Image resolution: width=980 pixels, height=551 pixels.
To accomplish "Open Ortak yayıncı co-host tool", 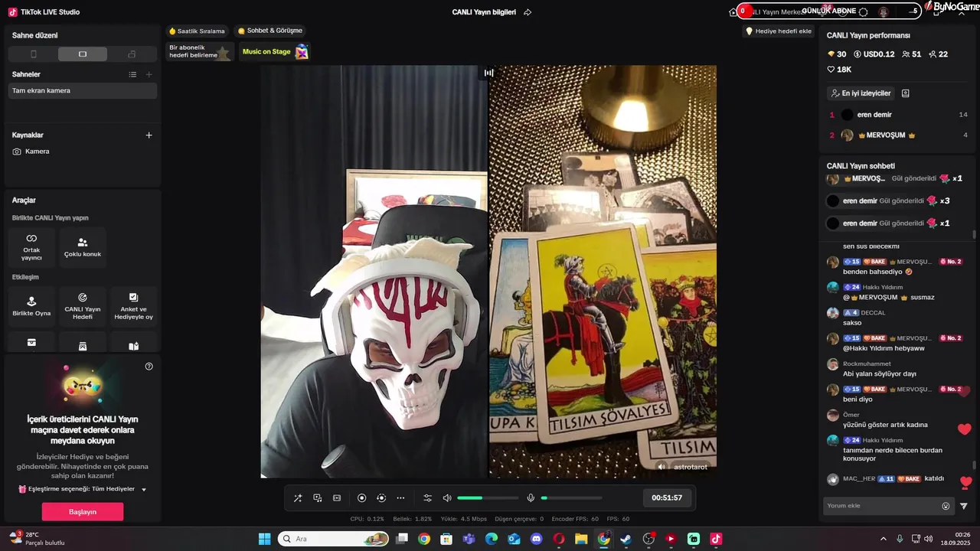I will point(31,246).
